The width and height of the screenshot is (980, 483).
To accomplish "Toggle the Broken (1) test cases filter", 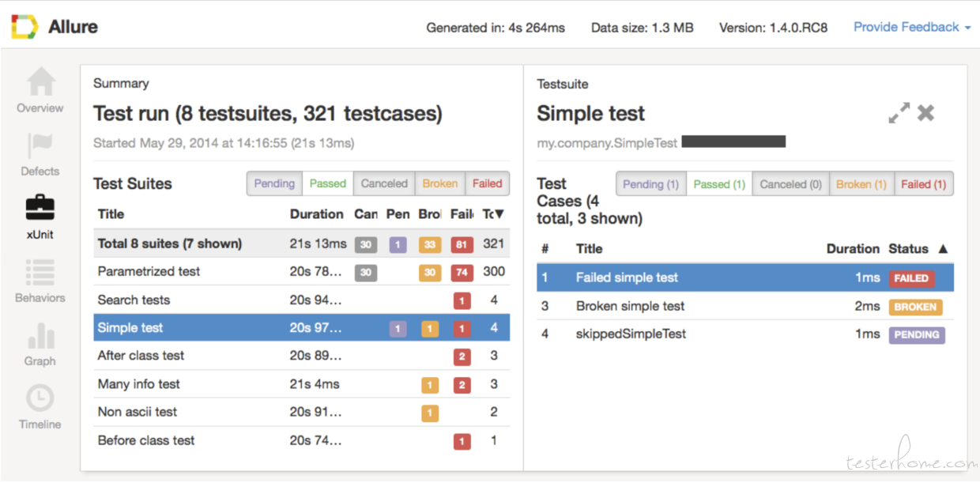I will coord(860,184).
